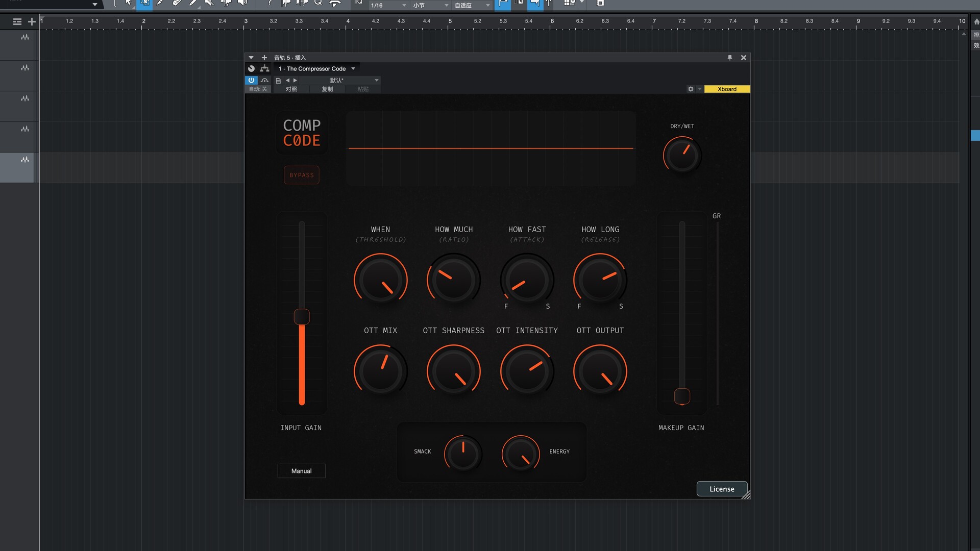
Task: Toggle the plugin power bypass button
Action: (x=251, y=80)
